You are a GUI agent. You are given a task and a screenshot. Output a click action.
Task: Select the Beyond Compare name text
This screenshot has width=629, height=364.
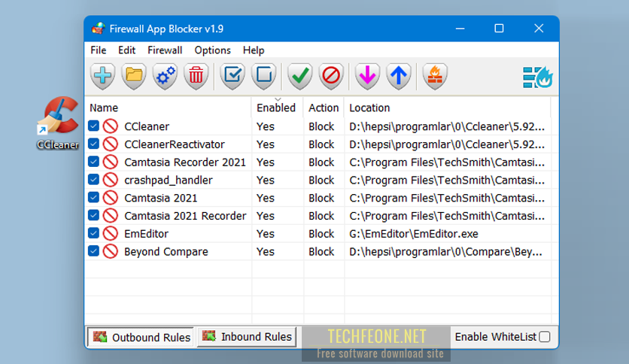166,252
